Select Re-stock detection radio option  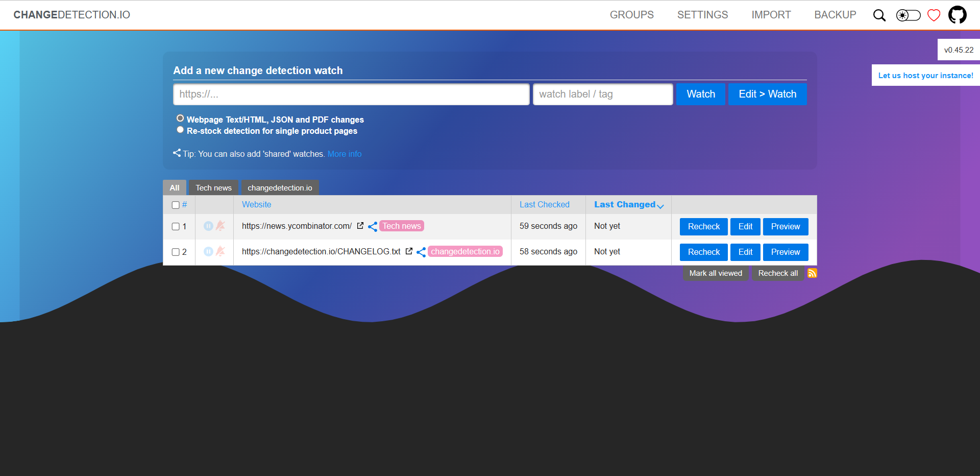[x=180, y=130]
